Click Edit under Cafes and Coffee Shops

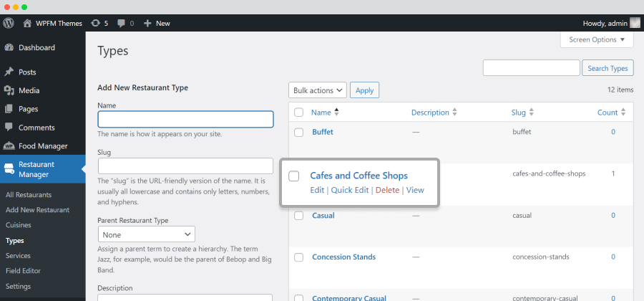coord(317,190)
